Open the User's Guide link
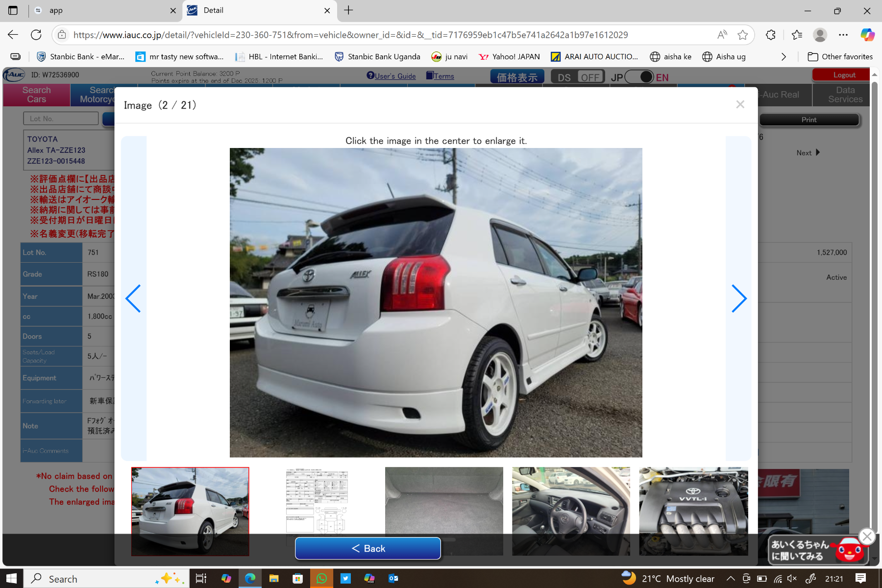This screenshot has width=882, height=588. 391,76
